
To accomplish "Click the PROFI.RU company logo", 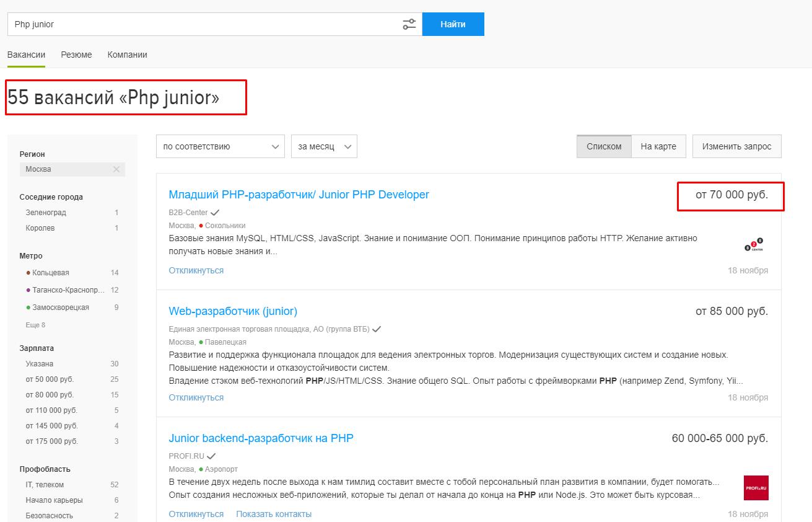I will [756, 488].
